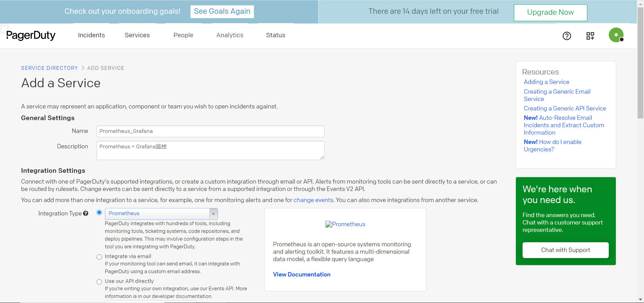
Task: Click the Description text area
Action: click(210, 150)
